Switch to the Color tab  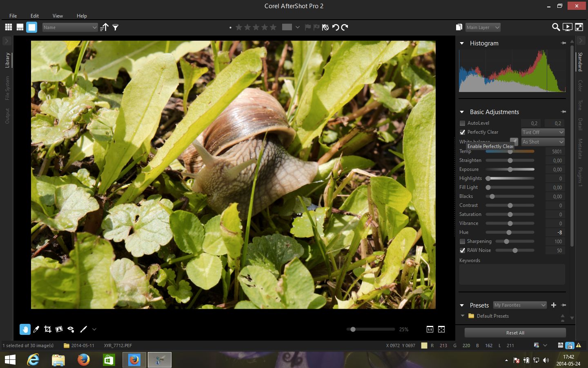coord(580,85)
